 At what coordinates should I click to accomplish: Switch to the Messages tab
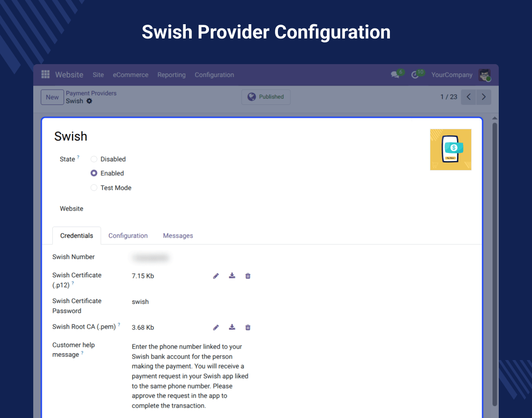point(178,236)
